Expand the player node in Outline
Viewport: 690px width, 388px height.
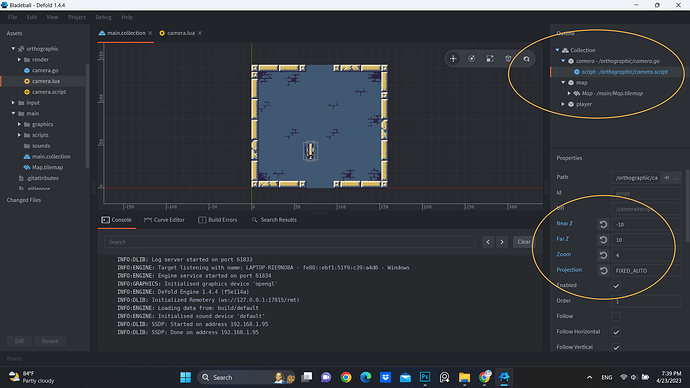[x=563, y=104]
